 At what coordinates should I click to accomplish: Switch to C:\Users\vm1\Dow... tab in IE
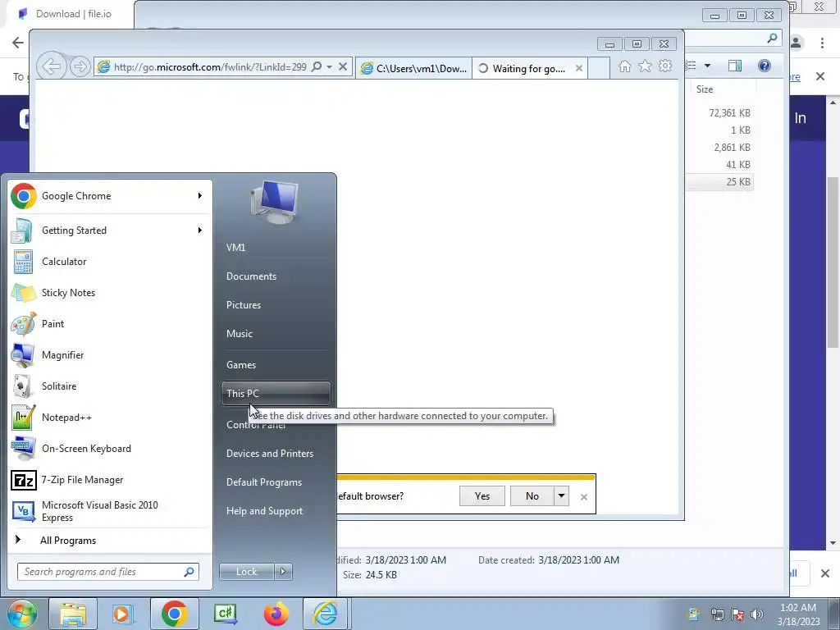413,68
